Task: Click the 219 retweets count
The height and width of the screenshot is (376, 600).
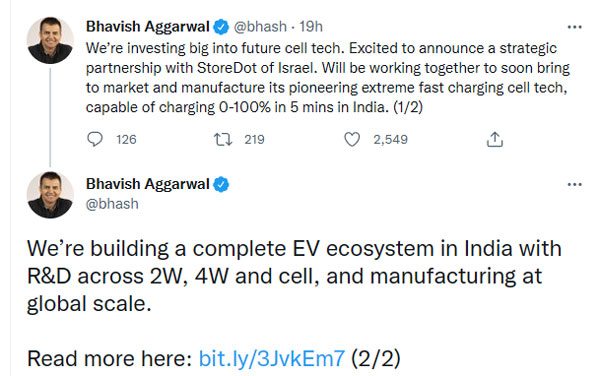Action: 254,140
